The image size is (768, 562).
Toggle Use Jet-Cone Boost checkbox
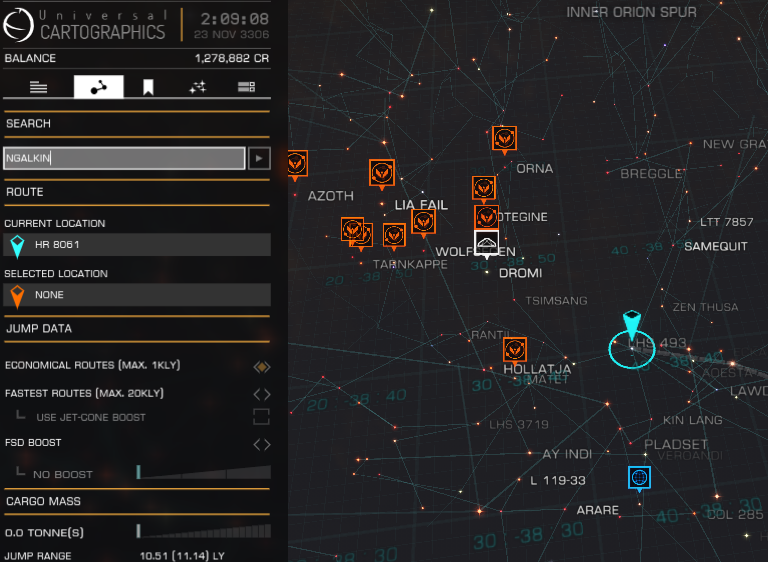coord(262,417)
